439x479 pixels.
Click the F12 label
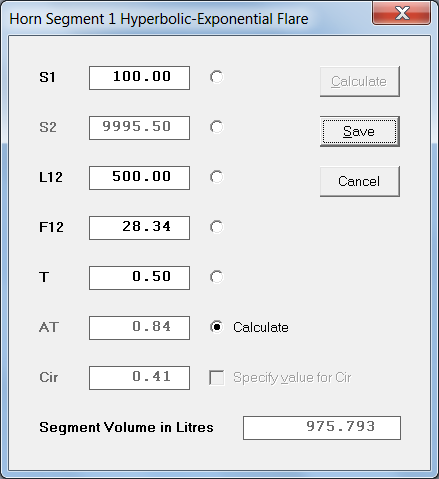pos(51,227)
